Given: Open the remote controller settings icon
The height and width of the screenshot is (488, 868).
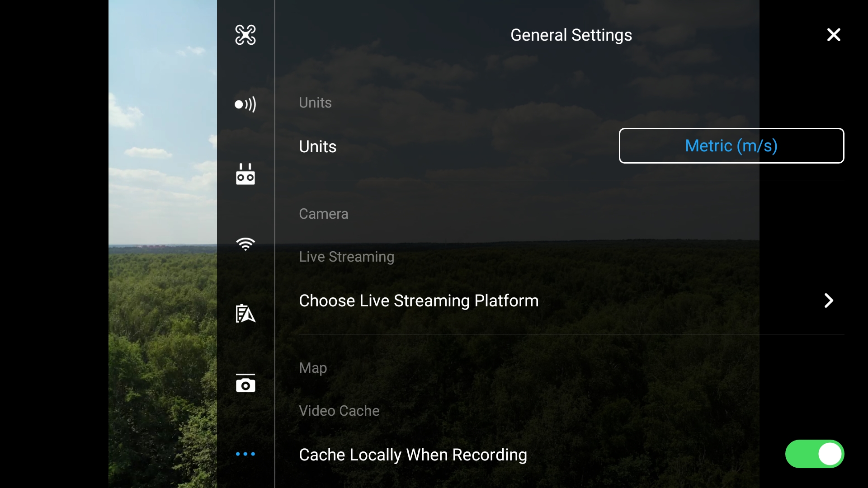Looking at the screenshot, I should tap(245, 174).
